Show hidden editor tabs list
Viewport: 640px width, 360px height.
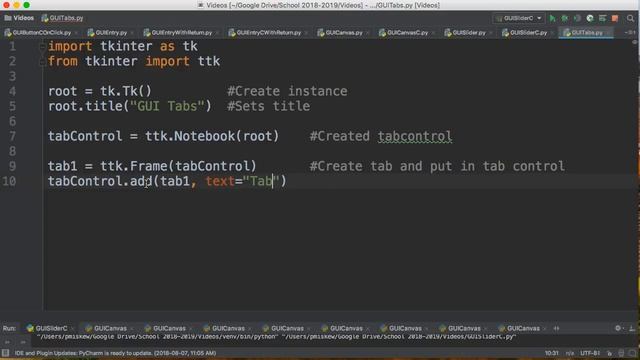(629, 32)
